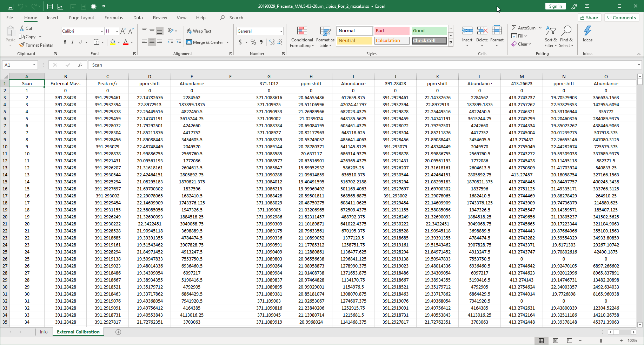Image resolution: width=644 pixels, height=345 pixels.
Task: Apply the yellow fill color bucket
Action: (x=113, y=42)
